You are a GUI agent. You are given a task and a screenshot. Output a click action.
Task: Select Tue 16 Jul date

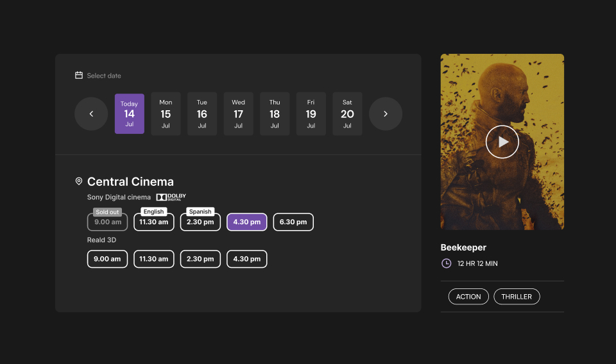coord(202,114)
